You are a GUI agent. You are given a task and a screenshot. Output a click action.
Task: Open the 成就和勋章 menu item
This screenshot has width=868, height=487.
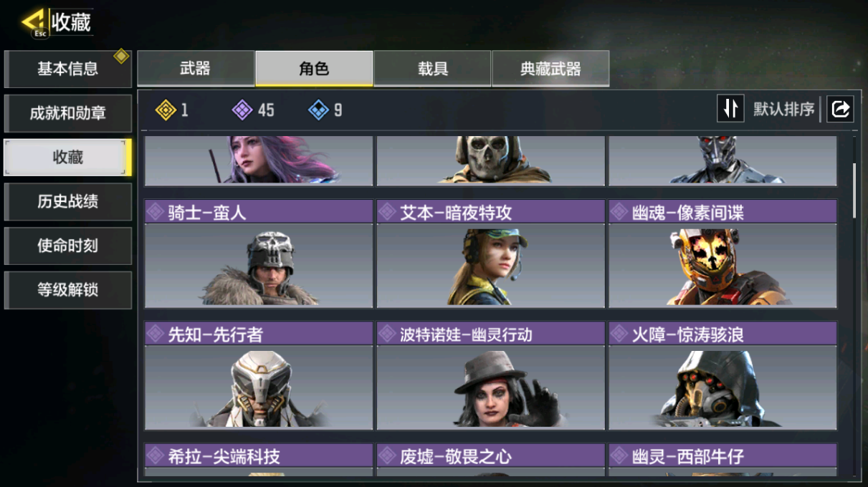(x=68, y=113)
